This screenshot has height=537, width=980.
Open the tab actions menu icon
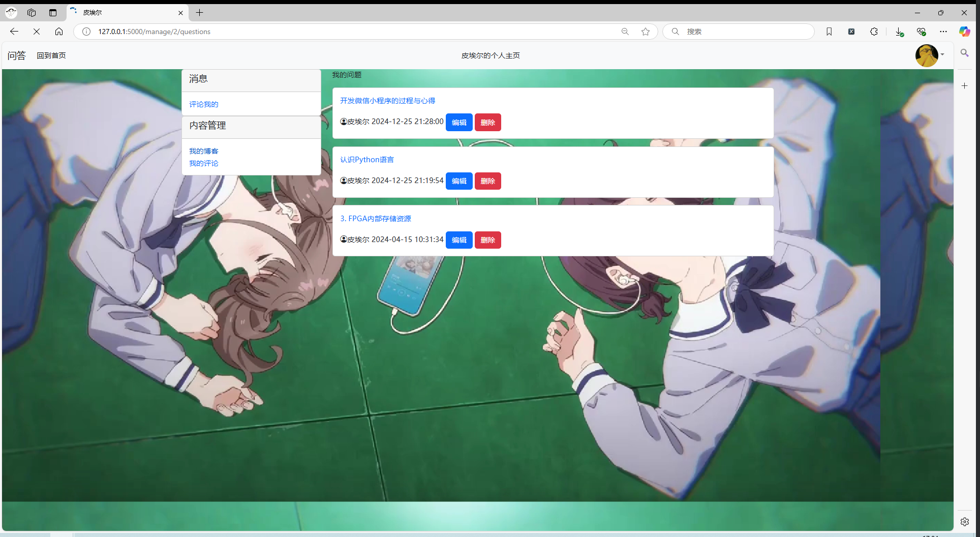(x=53, y=13)
